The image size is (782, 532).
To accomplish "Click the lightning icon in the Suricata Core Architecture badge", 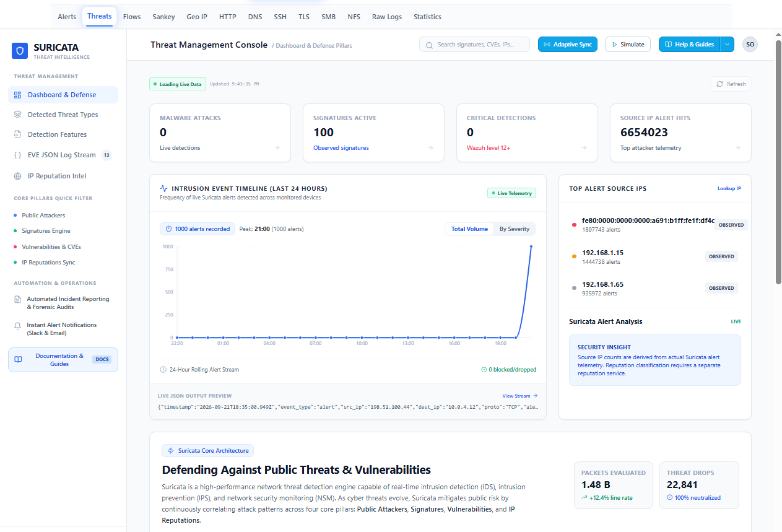I will pyautogui.click(x=171, y=451).
